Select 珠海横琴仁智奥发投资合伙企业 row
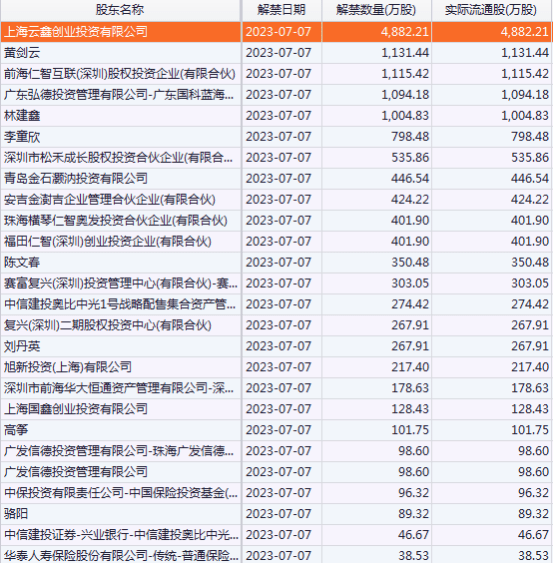 276,220
